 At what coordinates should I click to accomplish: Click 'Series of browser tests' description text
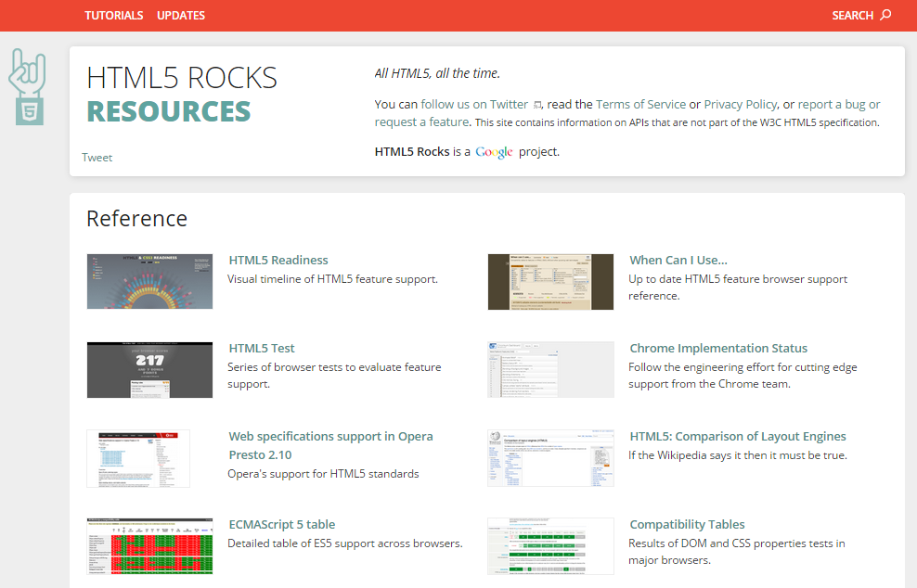(x=334, y=376)
